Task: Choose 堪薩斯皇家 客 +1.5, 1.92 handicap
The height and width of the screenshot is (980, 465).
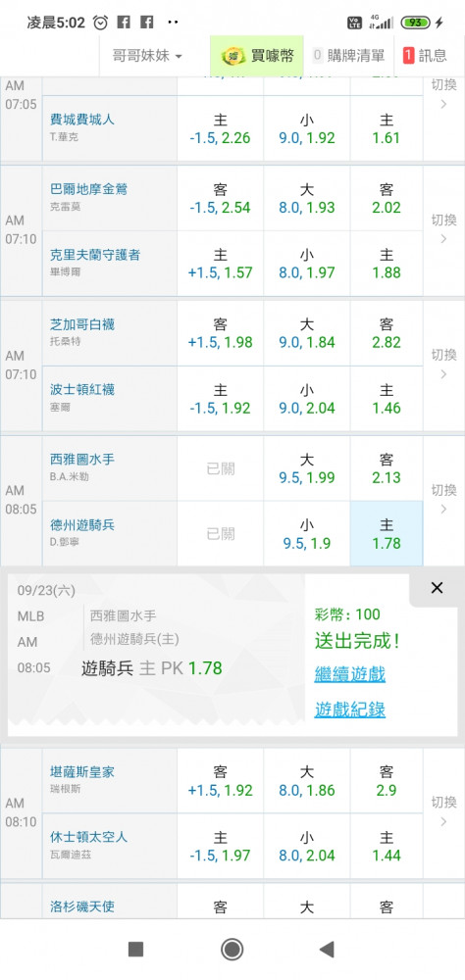Action: tap(221, 781)
